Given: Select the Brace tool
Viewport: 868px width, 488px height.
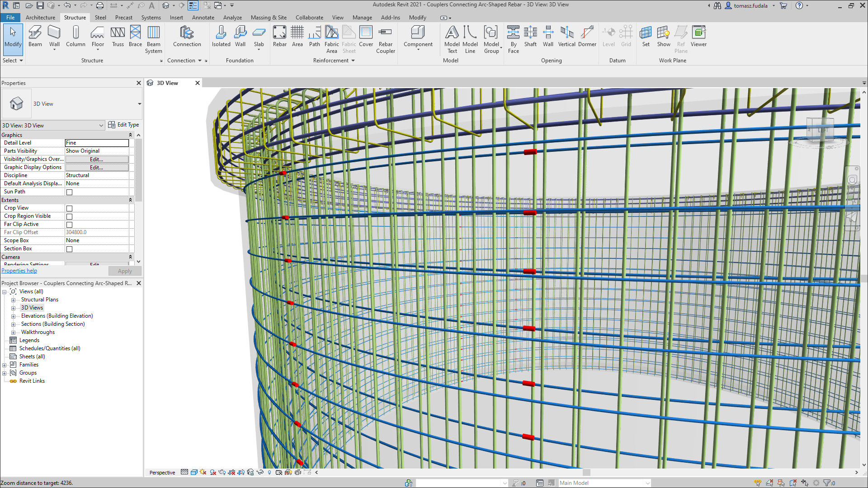Looking at the screenshot, I should [135, 36].
